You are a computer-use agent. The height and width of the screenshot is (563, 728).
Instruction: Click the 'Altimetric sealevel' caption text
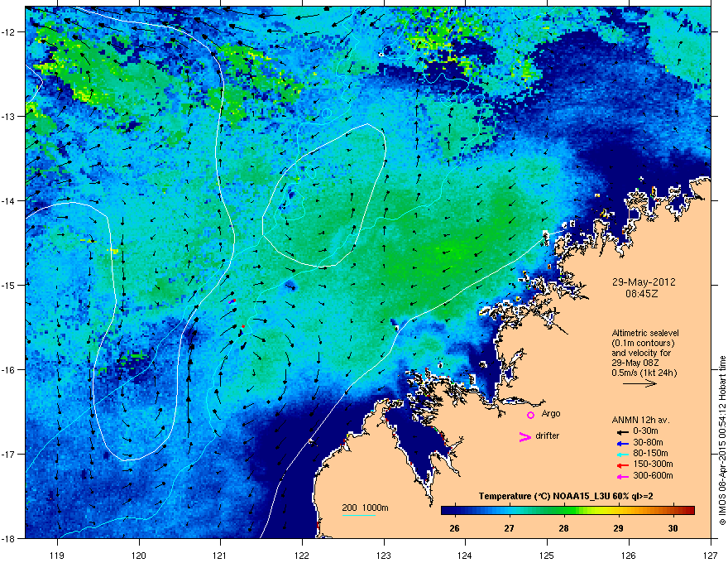[645, 333]
